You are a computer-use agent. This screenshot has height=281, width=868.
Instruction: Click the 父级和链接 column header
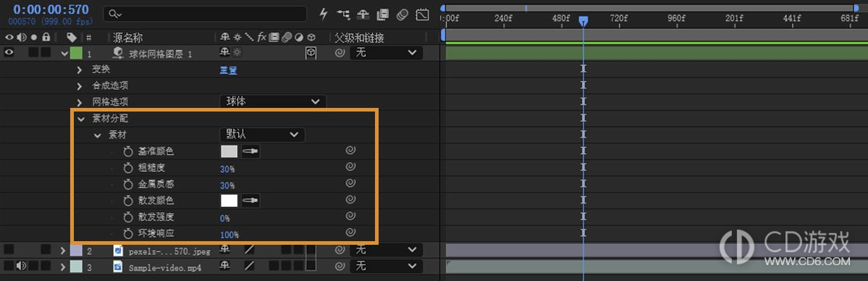point(359,38)
